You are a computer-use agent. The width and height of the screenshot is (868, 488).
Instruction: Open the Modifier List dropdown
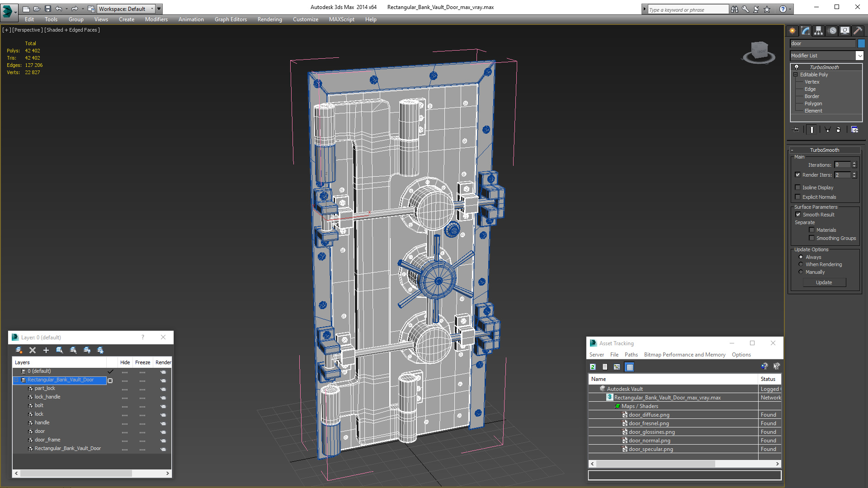[859, 56]
